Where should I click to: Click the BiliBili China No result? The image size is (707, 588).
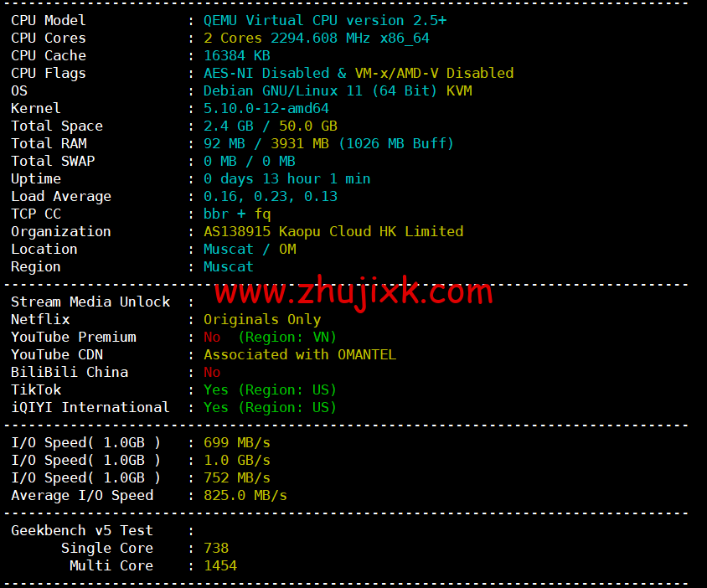click(212, 372)
